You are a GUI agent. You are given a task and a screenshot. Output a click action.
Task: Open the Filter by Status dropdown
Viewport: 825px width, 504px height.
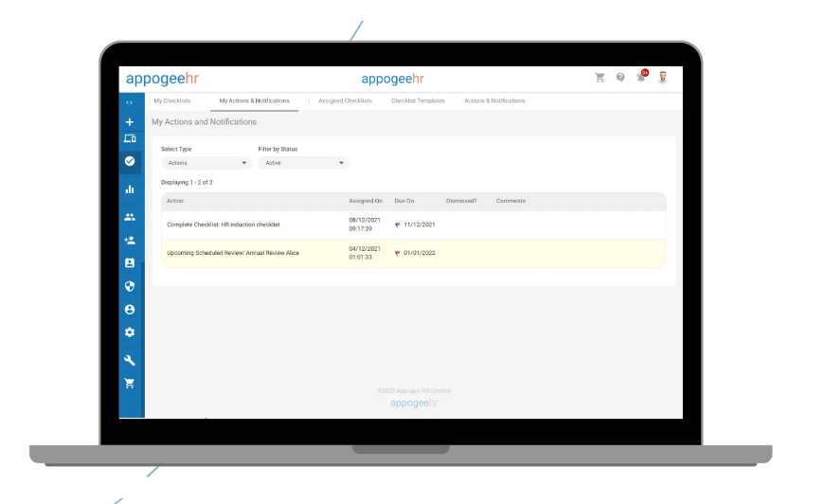click(x=303, y=163)
